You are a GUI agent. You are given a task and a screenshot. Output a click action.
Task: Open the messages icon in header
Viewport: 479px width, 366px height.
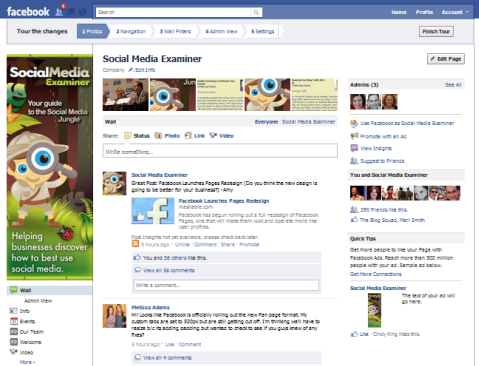71,12
